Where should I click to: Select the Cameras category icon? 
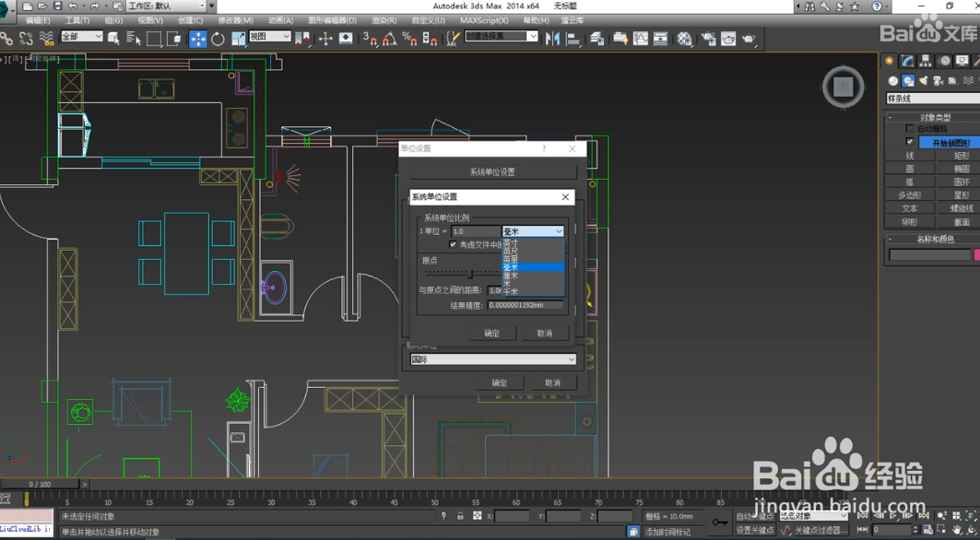pyautogui.click(x=939, y=81)
